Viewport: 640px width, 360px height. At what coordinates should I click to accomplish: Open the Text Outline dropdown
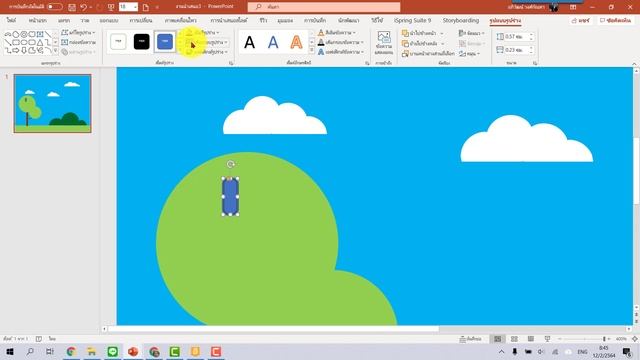coord(341,42)
